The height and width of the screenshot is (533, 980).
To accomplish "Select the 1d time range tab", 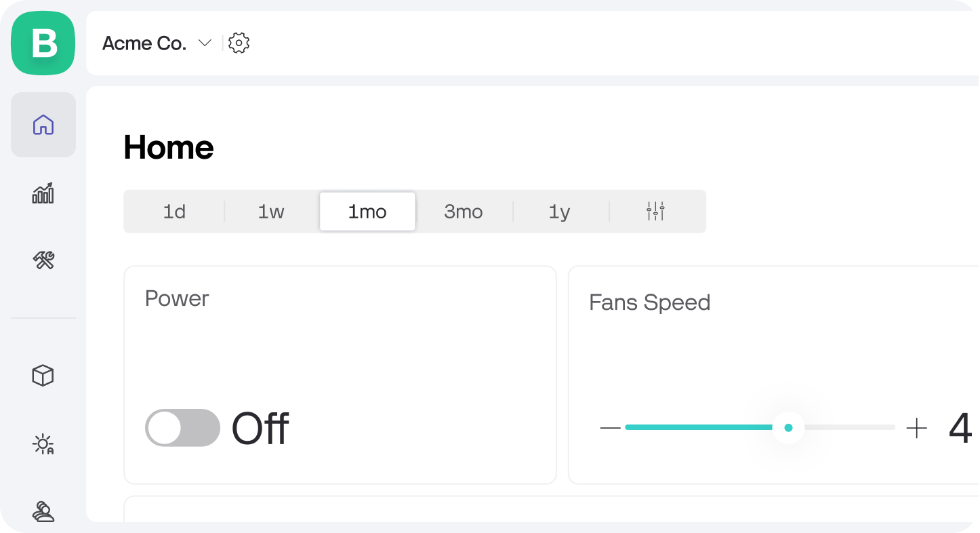I will (x=174, y=212).
